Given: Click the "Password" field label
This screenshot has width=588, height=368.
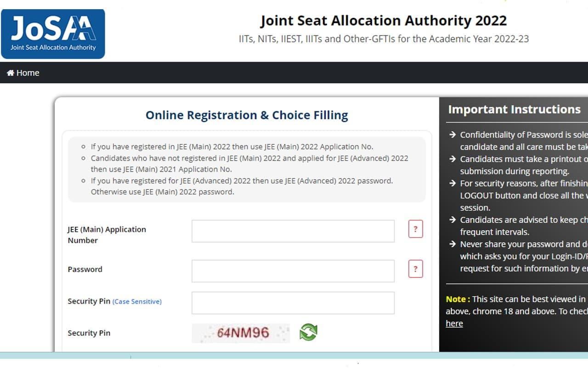Looking at the screenshot, I should point(85,270).
